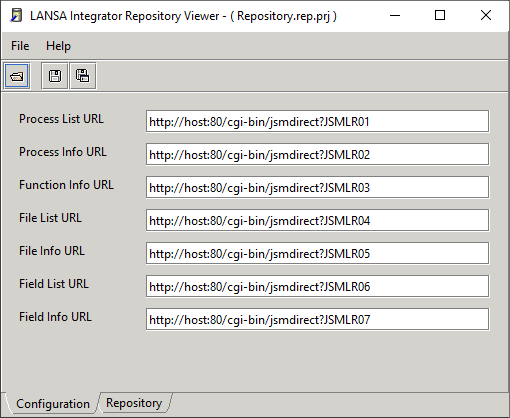
Task: Maximize the Repository Viewer window
Action: coord(440,16)
